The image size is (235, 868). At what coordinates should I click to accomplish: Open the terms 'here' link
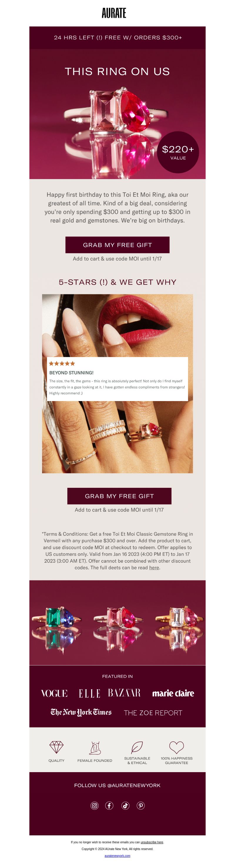154,567
